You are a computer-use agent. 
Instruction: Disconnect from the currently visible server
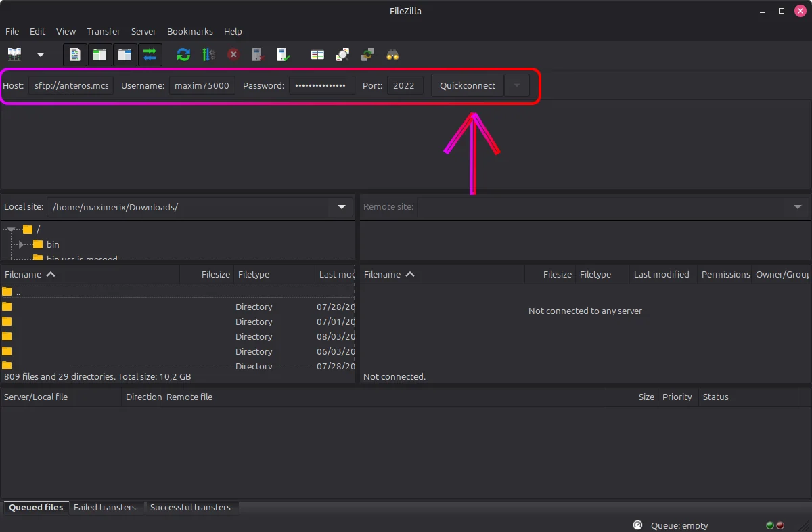point(258,54)
